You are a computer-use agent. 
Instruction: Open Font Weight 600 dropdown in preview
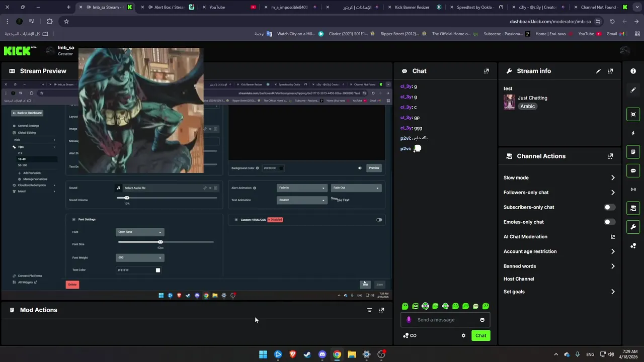[x=140, y=257]
